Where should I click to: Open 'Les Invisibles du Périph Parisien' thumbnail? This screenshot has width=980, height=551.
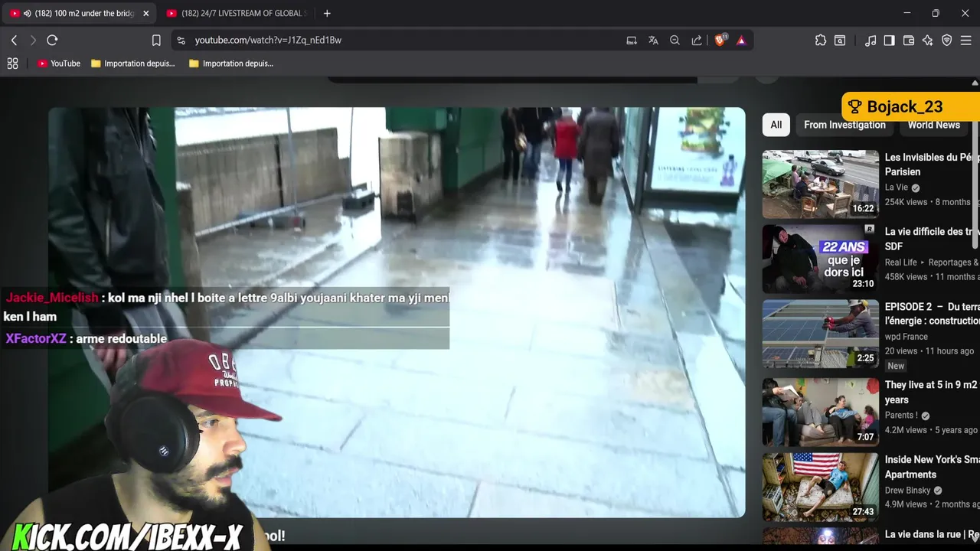820,184
